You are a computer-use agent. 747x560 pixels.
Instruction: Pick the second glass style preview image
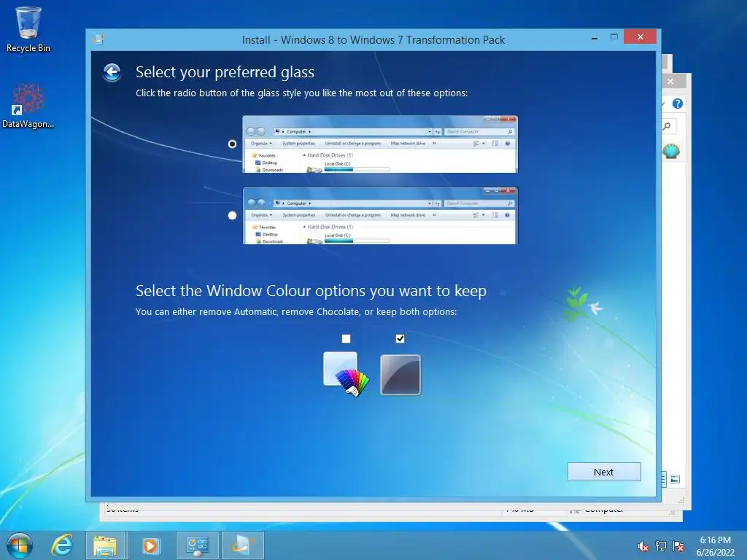[x=379, y=216]
